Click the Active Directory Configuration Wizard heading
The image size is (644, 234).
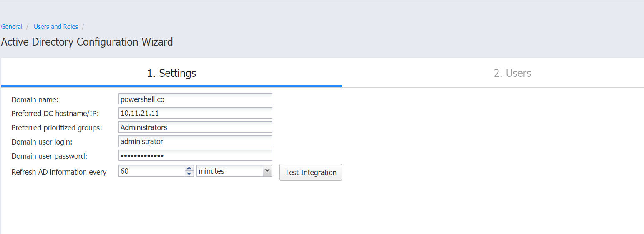click(x=87, y=42)
